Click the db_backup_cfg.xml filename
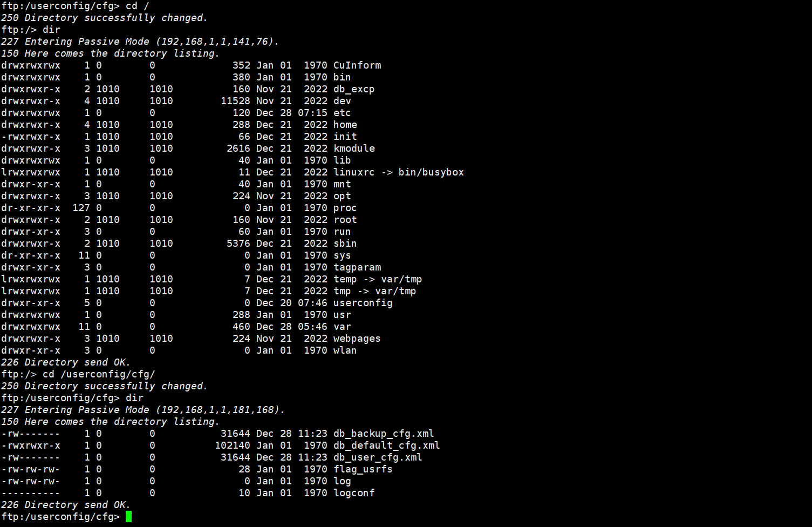 383,434
